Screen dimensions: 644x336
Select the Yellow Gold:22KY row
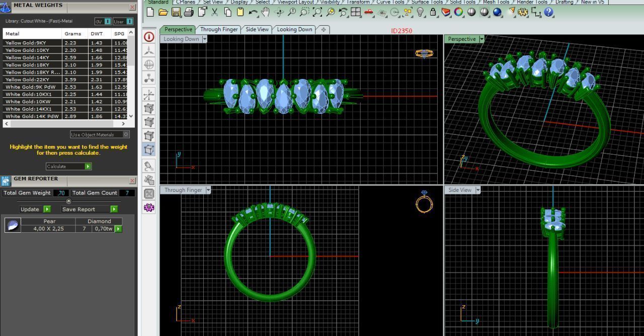tap(65, 79)
